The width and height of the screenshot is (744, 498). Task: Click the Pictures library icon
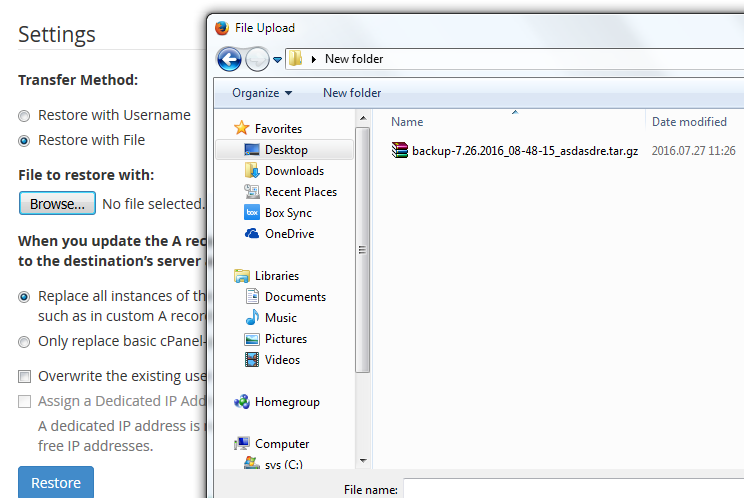[252, 339]
